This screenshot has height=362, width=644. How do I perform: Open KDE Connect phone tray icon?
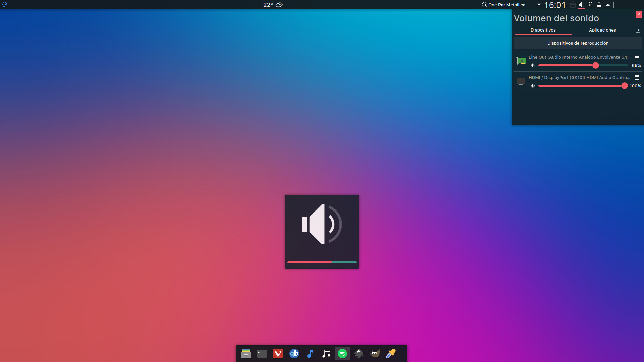tap(590, 5)
